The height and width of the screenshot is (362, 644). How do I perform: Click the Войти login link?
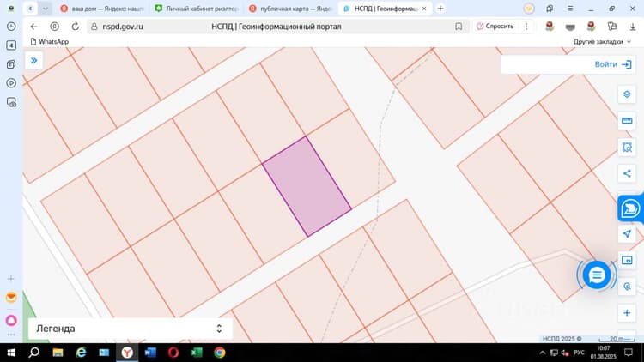point(613,64)
